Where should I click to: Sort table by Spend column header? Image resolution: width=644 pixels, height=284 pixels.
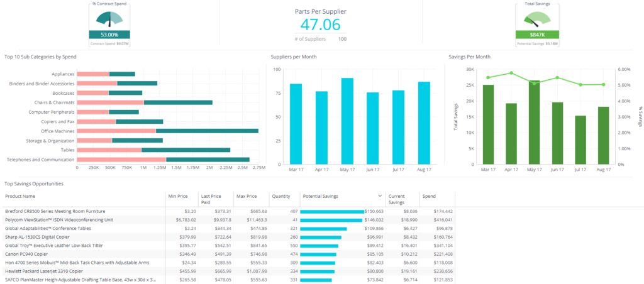pyautogui.click(x=429, y=196)
